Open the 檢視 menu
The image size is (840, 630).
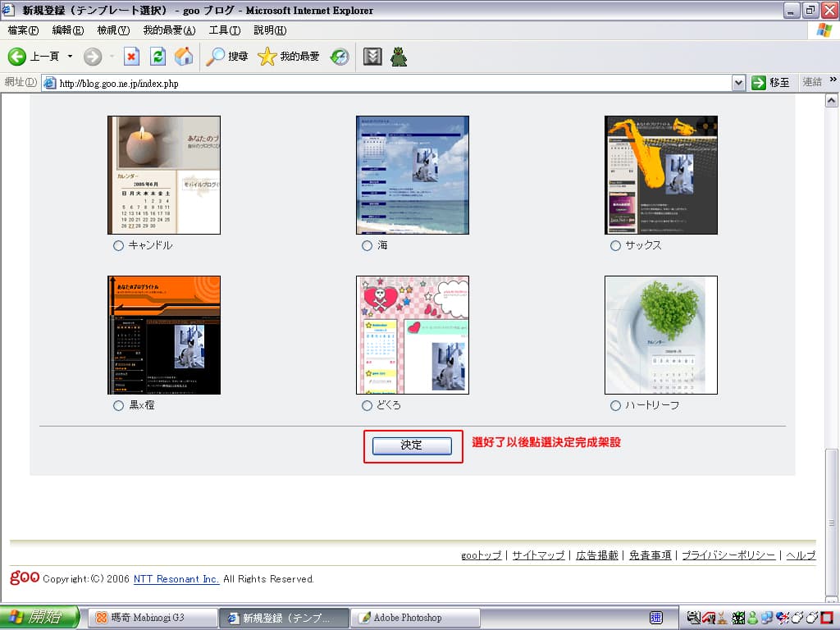click(113, 30)
